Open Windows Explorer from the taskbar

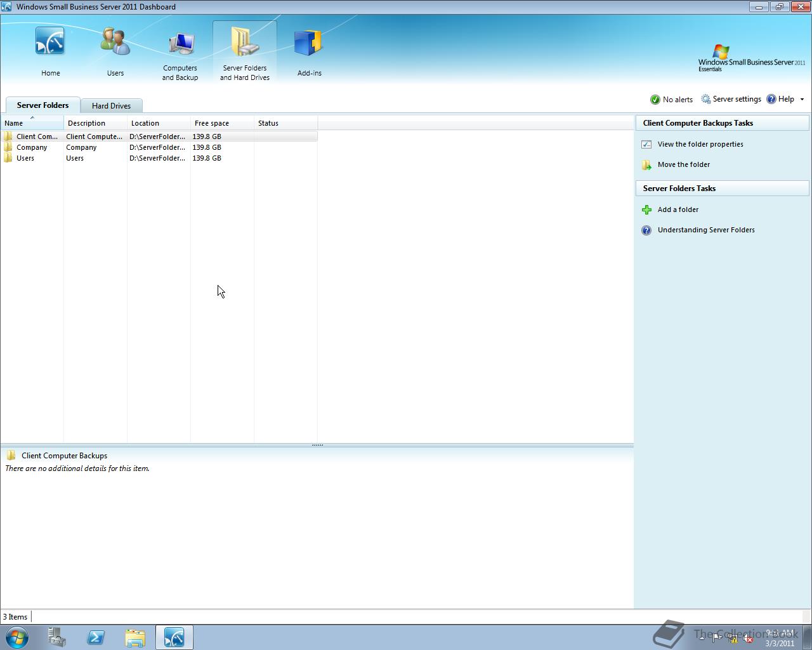click(135, 637)
